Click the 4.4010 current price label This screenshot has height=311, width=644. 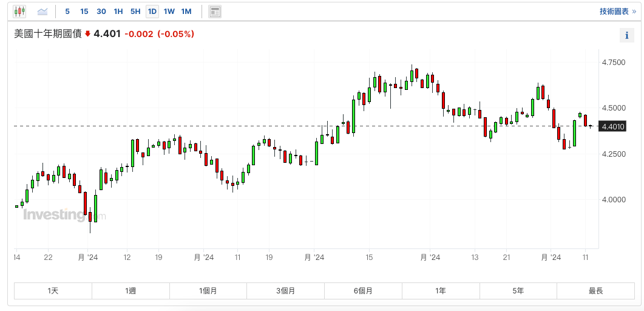[x=612, y=126]
